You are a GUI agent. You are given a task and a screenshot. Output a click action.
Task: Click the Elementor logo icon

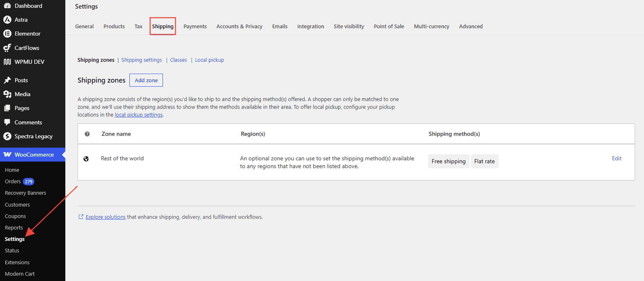(7, 34)
